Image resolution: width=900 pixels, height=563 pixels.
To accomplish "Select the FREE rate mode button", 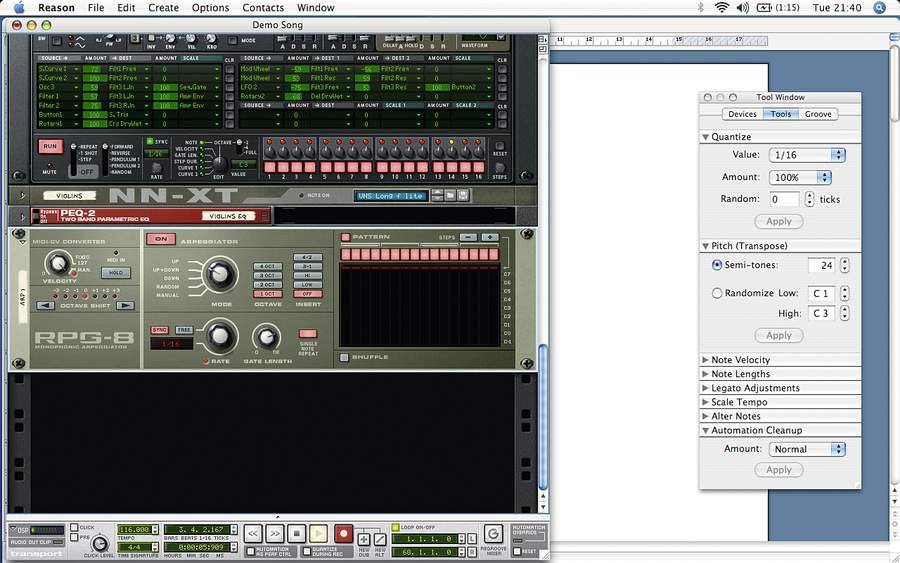I will [x=184, y=330].
